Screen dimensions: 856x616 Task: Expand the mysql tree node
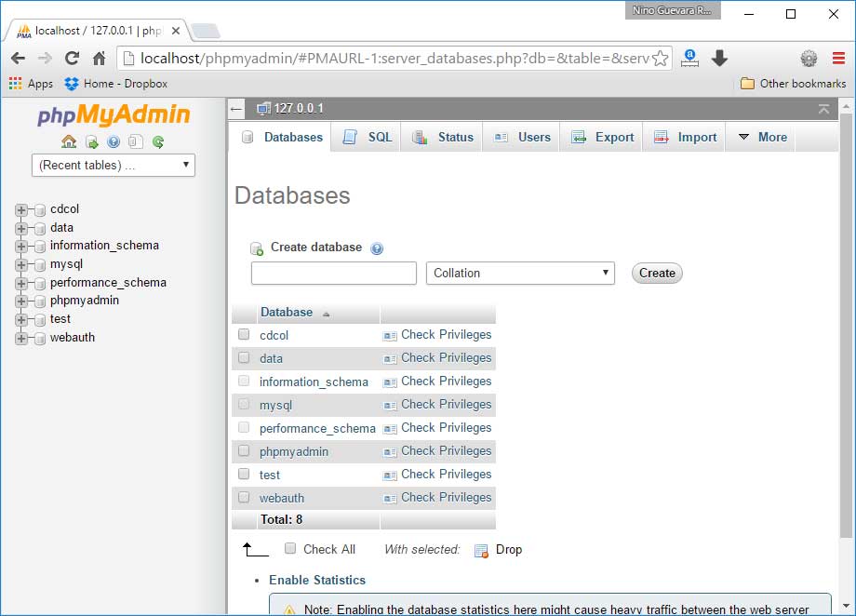[21, 265]
